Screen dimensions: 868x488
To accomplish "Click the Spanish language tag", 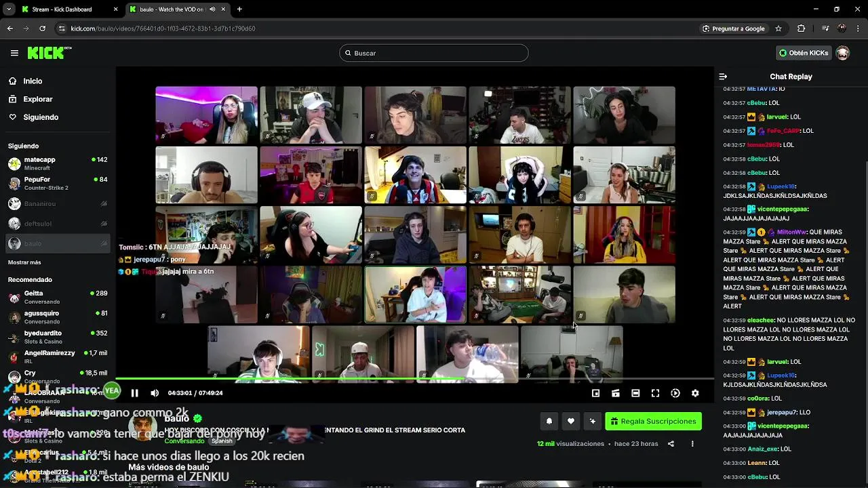I will tap(222, 441).
